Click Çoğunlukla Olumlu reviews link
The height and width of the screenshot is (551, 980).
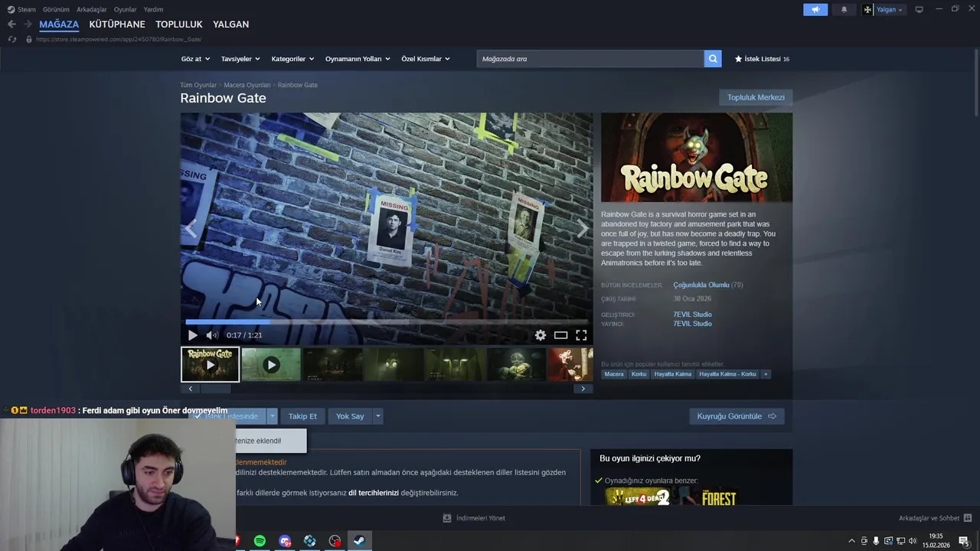click(701, 285)
